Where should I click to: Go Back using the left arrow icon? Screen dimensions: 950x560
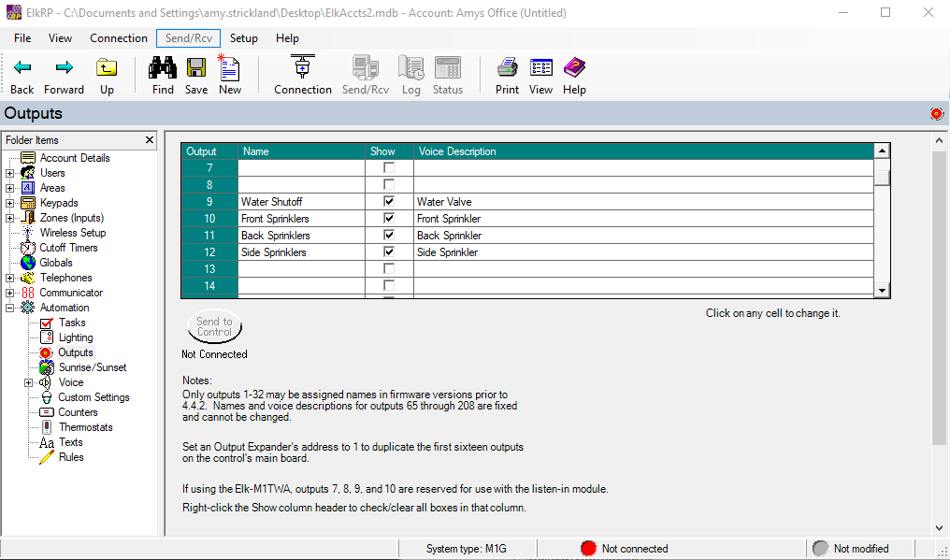point(22,69)
